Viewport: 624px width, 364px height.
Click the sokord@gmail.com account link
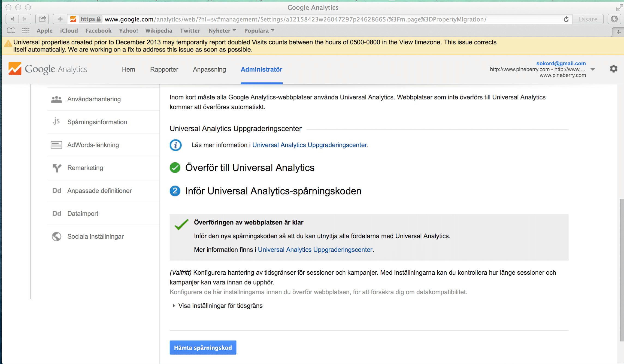561,63
